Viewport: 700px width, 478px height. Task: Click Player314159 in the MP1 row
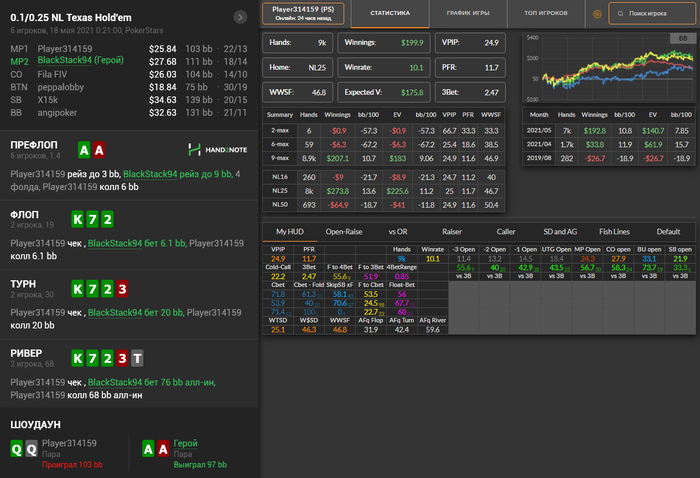65,49
